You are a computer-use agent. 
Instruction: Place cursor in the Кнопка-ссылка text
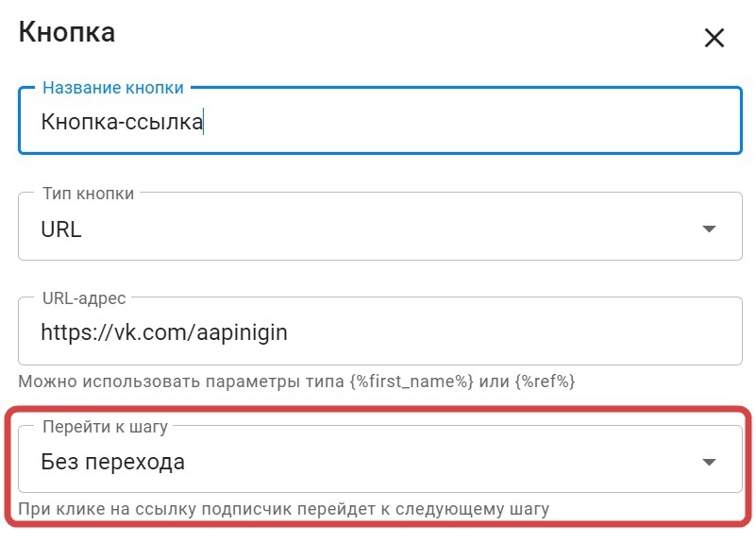[121, 122]
